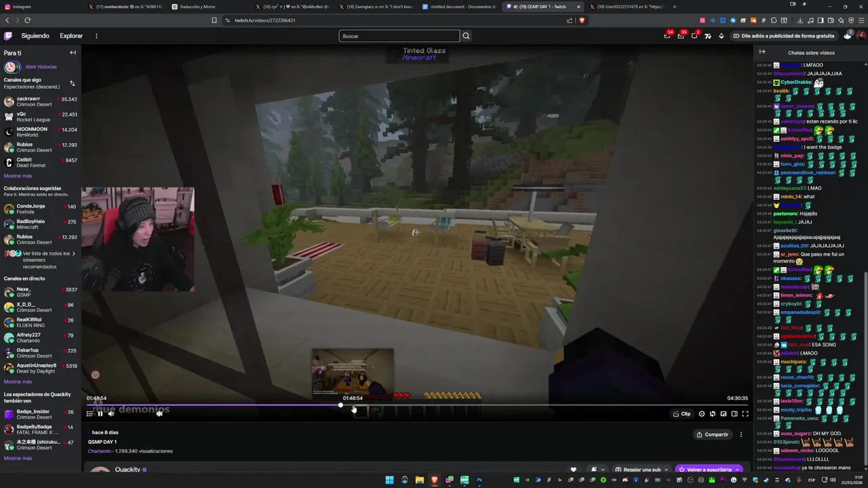Click the Turbo ad-free promo button
The height and width of the screenshot is (488, 868).
[784, 36]
